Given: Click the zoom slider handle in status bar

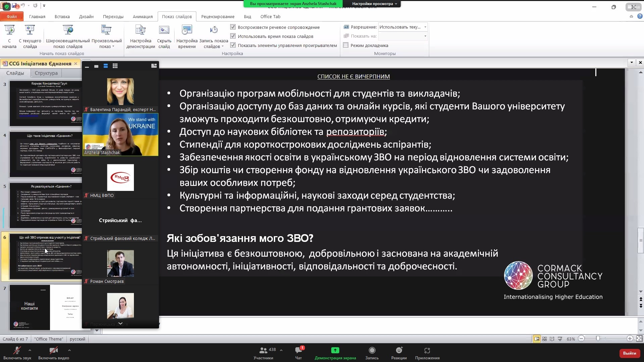Looking at the screenshot, I should [x=598, y=339].
